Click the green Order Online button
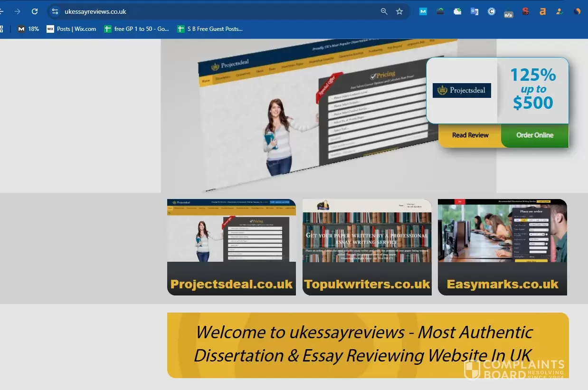 point(535,135)
